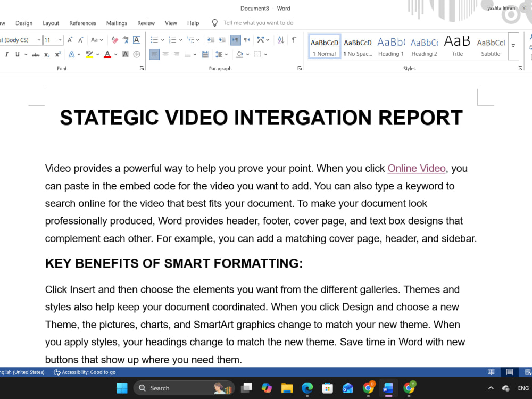Apply the Borders grid icon

(x=257, y=54)
